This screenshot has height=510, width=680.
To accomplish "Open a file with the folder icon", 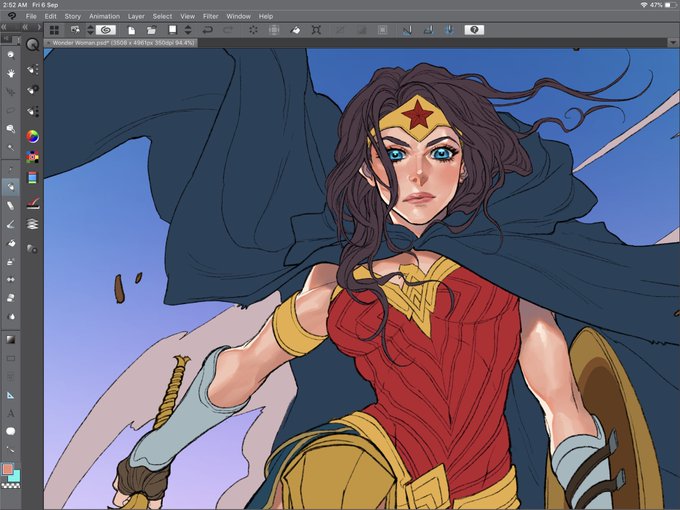I will click(x=151, y=30).
